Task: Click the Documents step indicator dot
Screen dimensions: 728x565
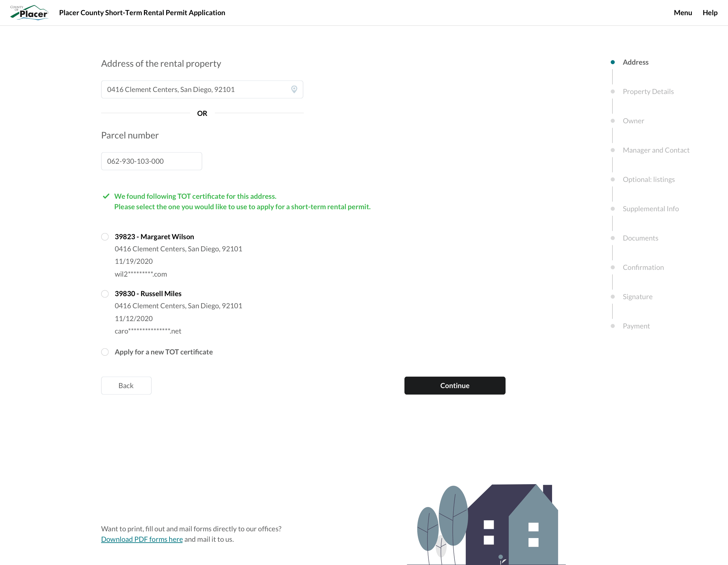Action: pos(612,238)
